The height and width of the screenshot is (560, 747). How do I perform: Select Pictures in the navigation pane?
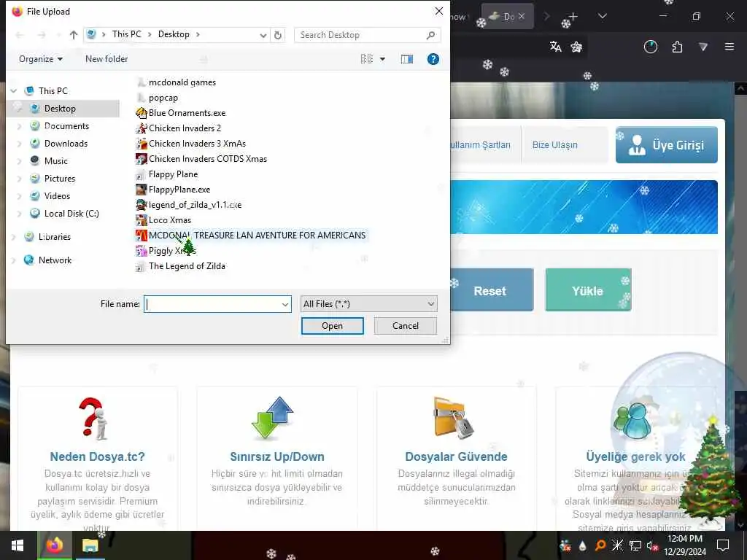pyautogui.click(x=60, y=179)
